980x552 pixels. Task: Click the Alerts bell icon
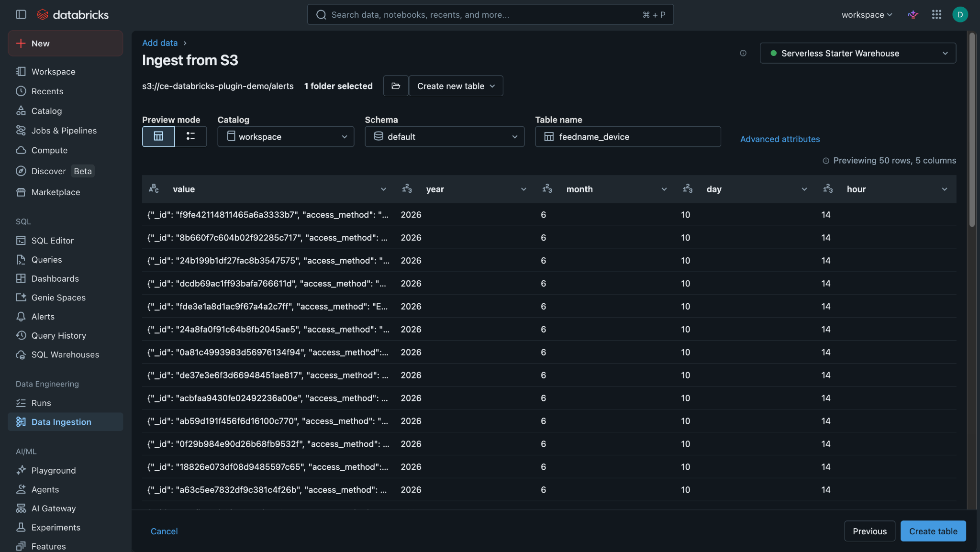[21, 316]
